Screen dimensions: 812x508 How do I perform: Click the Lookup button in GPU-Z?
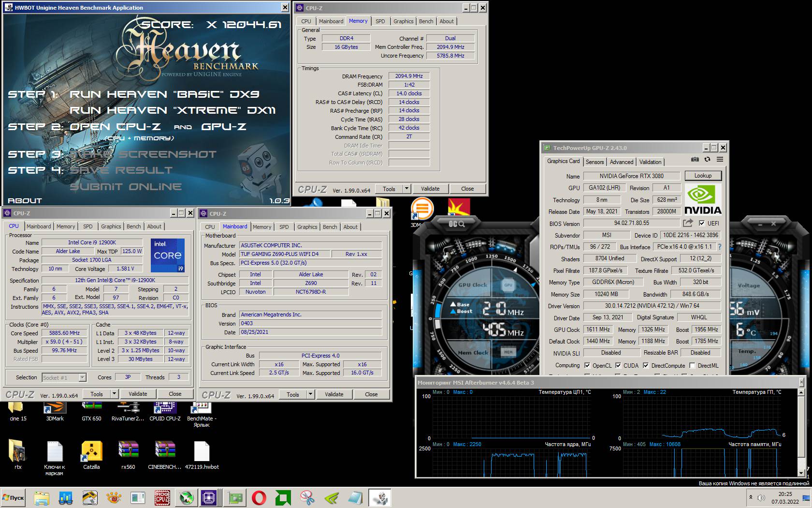click(703, 176)
